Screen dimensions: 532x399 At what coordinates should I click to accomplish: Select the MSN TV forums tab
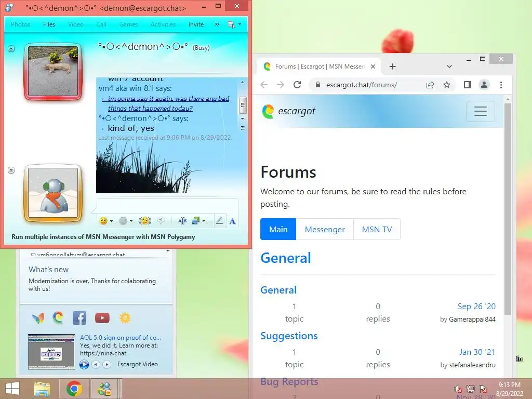[x=377, y=229]
